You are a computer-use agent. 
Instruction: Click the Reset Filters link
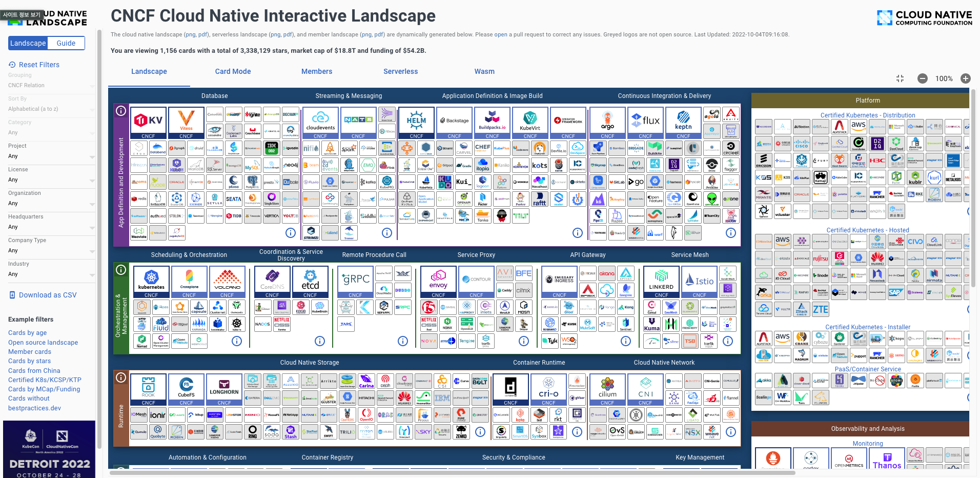pyautogui.click(x=39, y=65)
